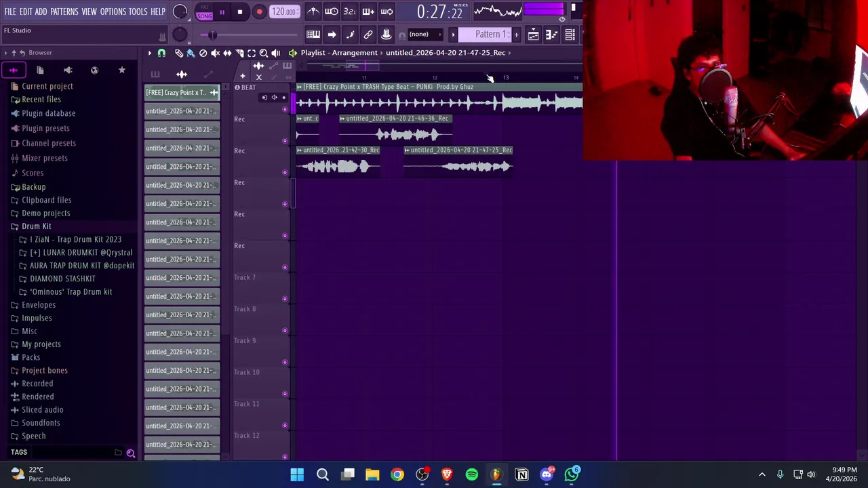
Task: Expand the Plugin database folder
Action: click(x=48, y=113)
